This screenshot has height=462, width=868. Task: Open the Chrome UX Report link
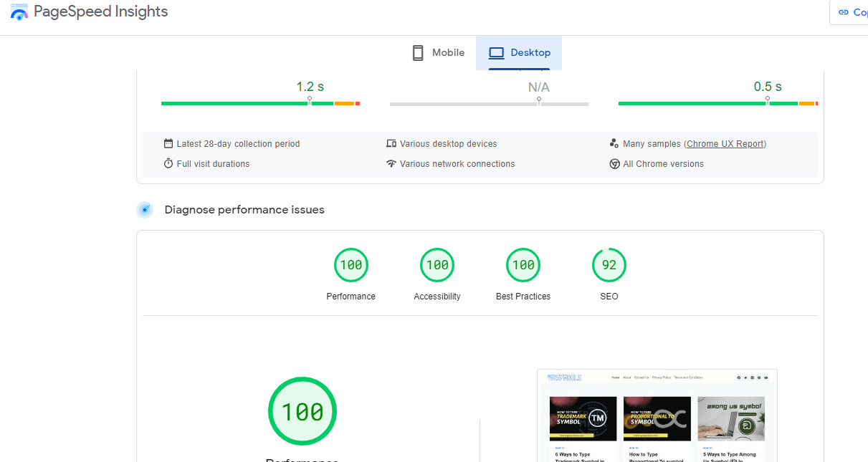725,144
